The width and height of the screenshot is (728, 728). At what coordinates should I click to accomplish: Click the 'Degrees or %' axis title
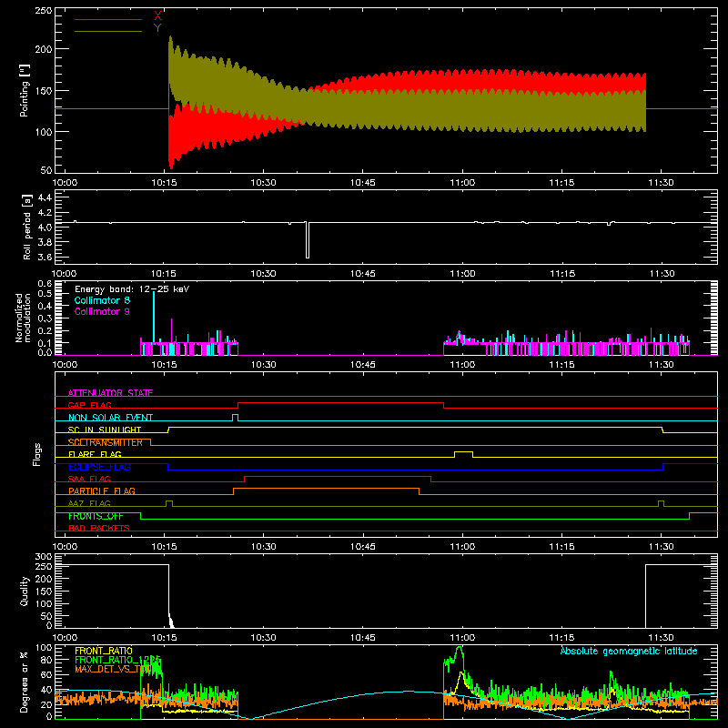point(25,682)
